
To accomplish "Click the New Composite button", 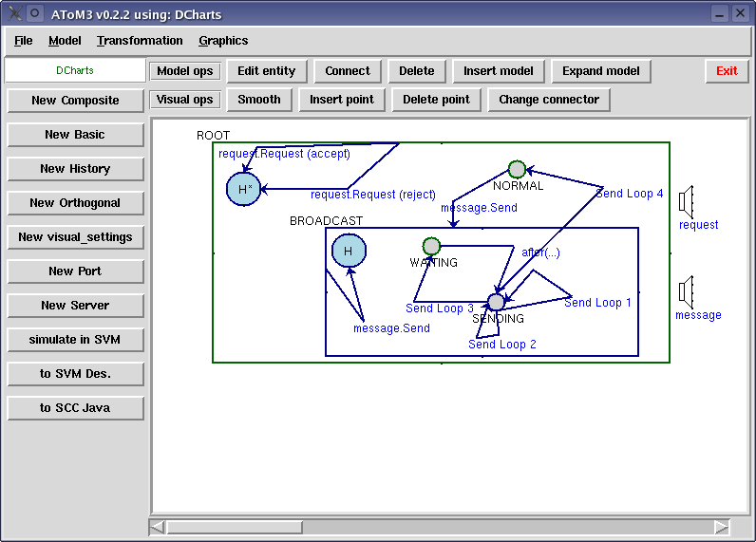I will (x=75, y=101).
